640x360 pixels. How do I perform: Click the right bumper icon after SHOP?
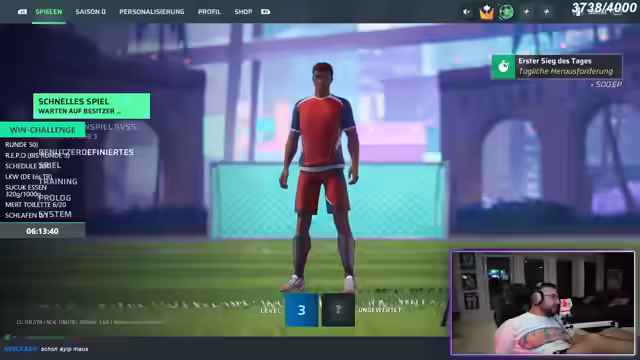click(265, 12)
